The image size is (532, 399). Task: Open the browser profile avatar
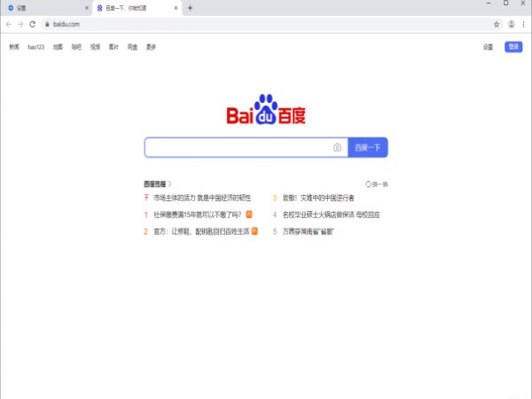(x=512, y=25)
